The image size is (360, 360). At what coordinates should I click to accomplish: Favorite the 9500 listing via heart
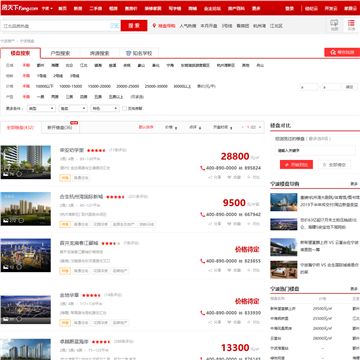point(234,224)
